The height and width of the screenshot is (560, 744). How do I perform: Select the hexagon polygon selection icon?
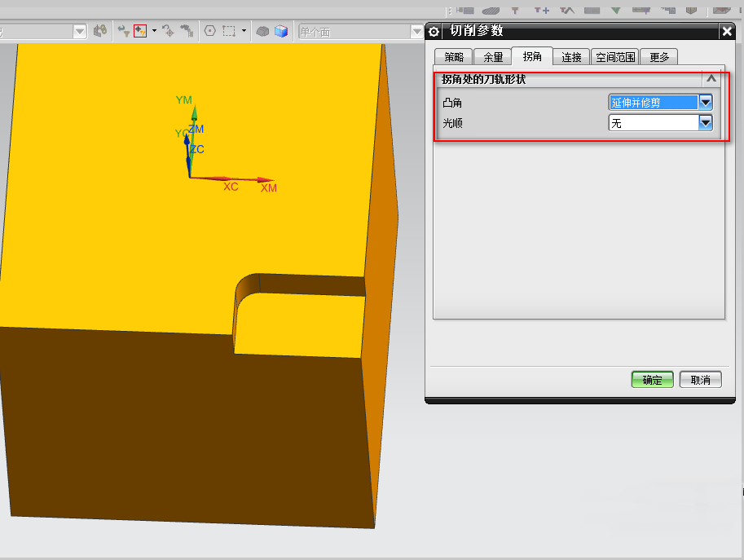(x=209, y=31)
